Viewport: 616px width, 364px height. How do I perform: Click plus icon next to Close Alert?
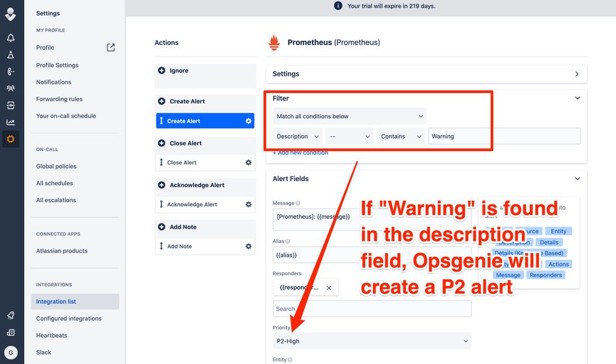click(162, 143)
